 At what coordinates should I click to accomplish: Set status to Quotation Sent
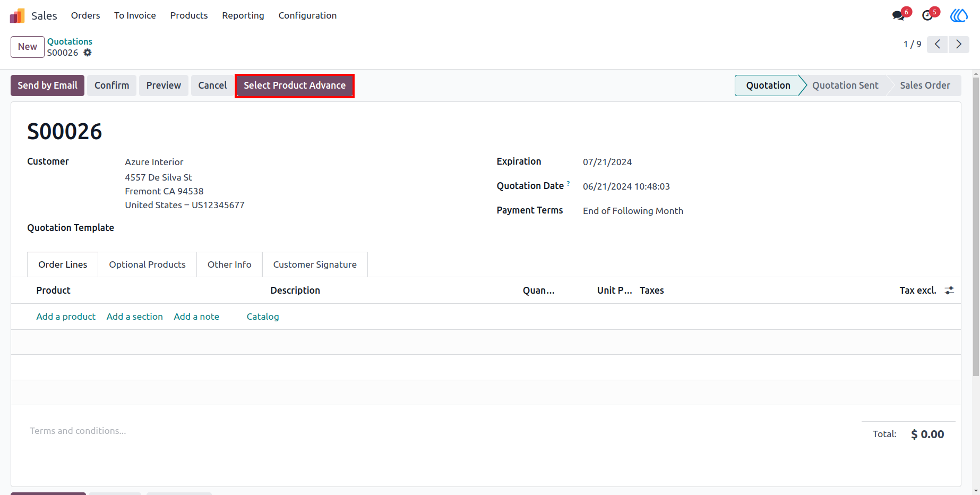point(845,86)
